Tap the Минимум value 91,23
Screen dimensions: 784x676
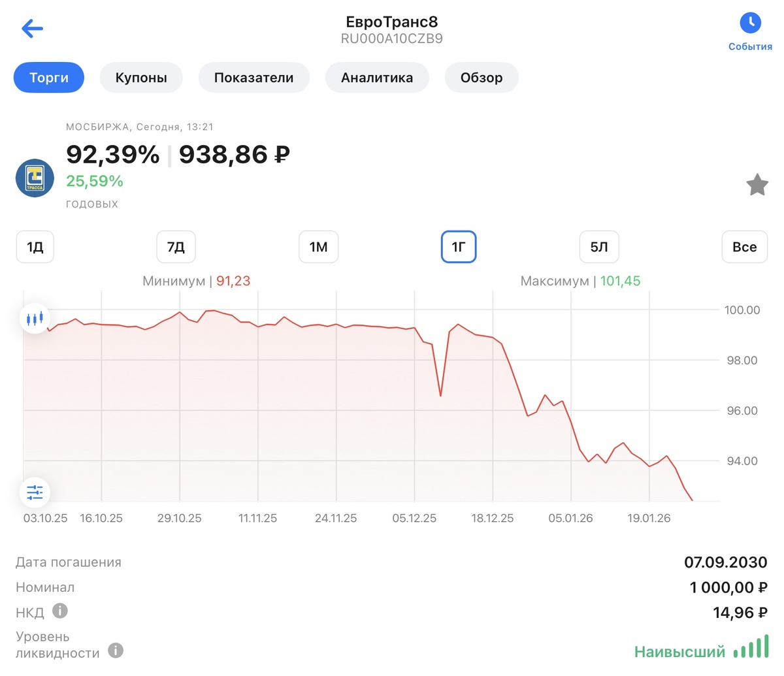(x=233, y=281)
